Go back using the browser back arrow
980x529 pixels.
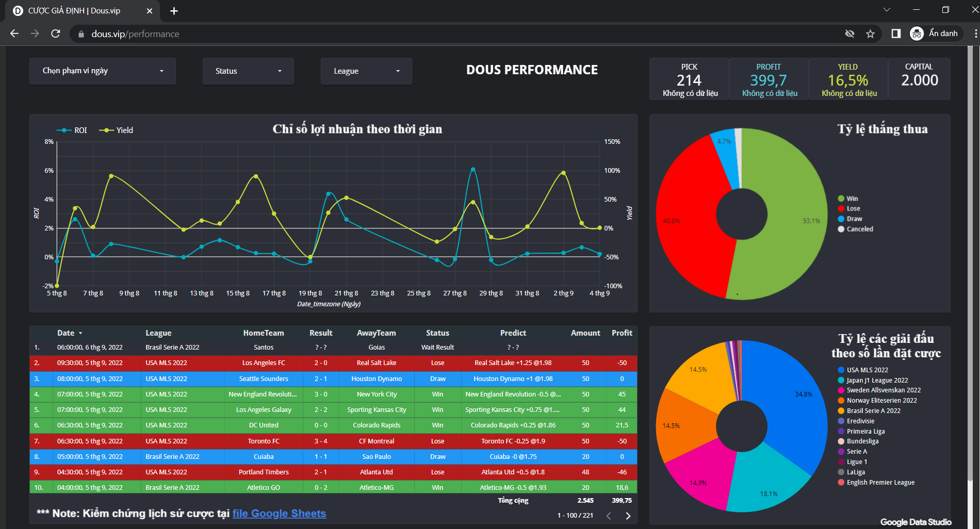[x=14, y=34]
